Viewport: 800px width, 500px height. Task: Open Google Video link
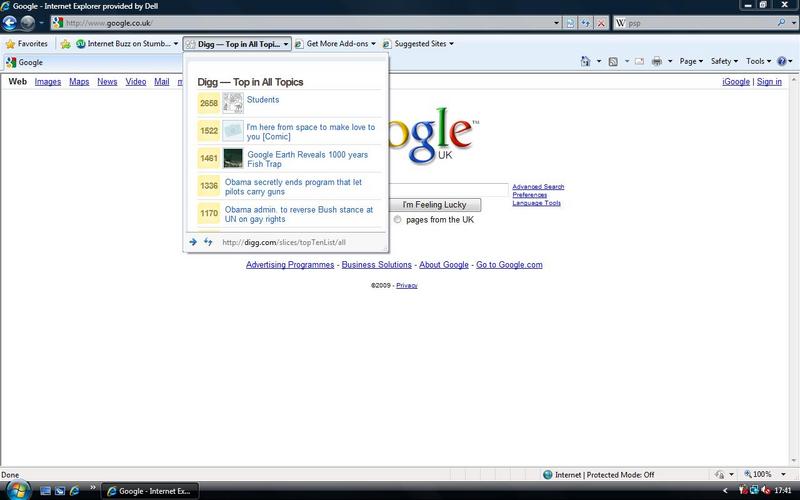click(x=136, y=82)
